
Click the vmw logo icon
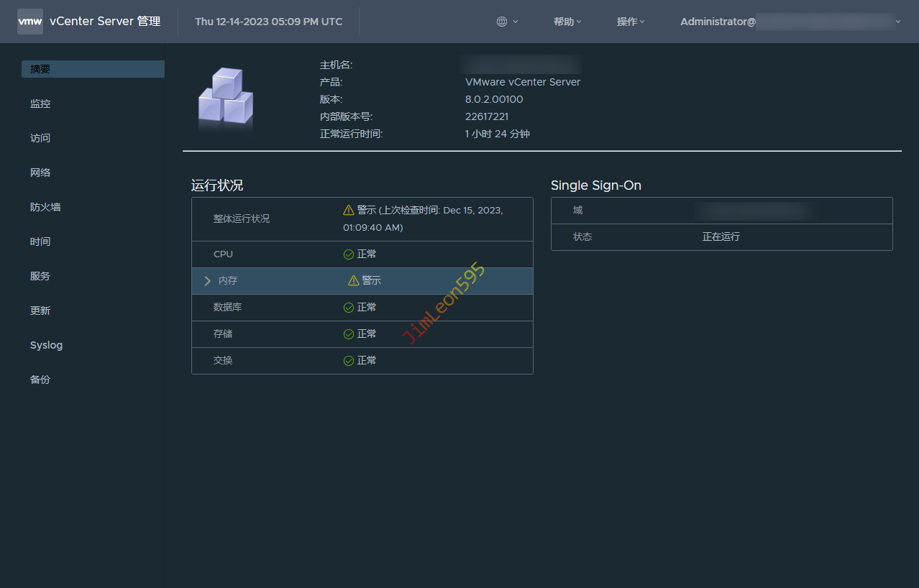[29, 22]
